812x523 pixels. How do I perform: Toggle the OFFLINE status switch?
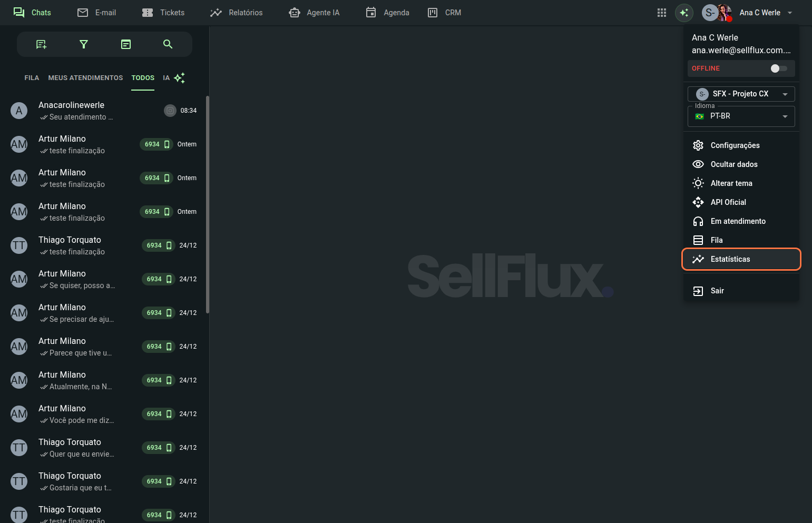click(x=778, y=68)
